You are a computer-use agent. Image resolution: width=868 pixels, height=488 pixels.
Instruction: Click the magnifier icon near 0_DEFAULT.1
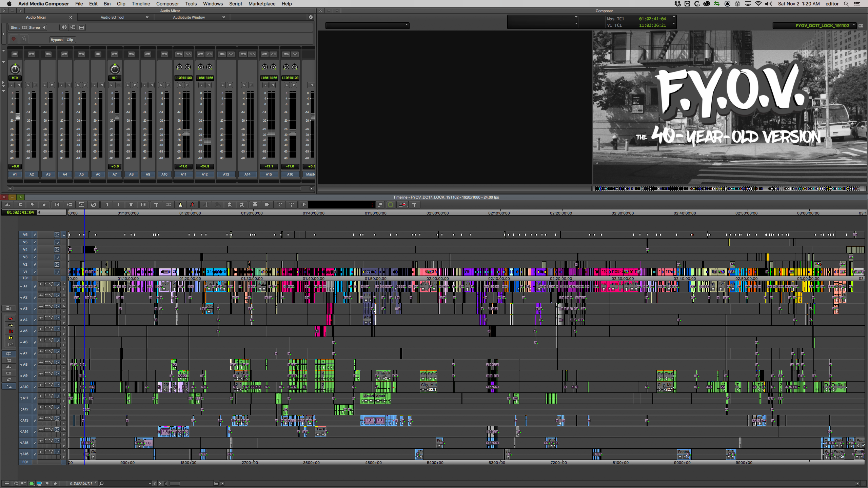click(x=101, y=483)
